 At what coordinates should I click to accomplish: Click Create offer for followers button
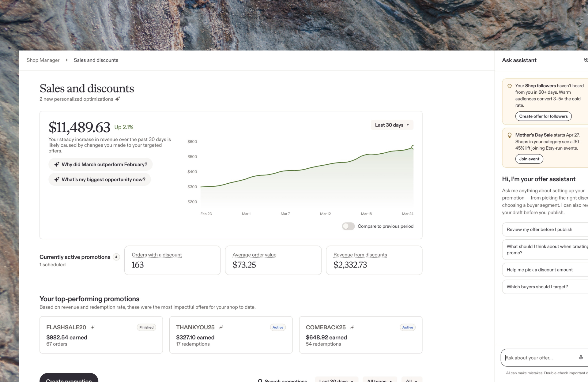coord(543,116)
